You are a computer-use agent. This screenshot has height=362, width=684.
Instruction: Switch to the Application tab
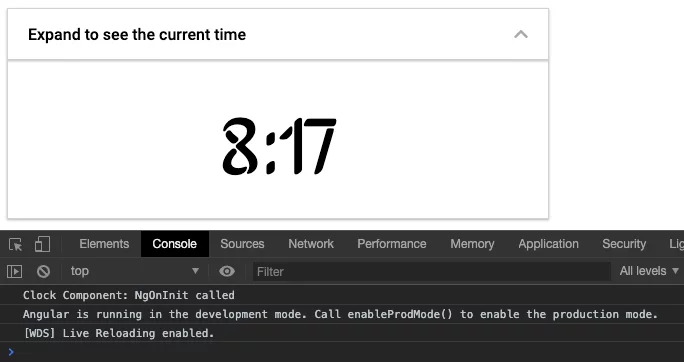(548, 244)
